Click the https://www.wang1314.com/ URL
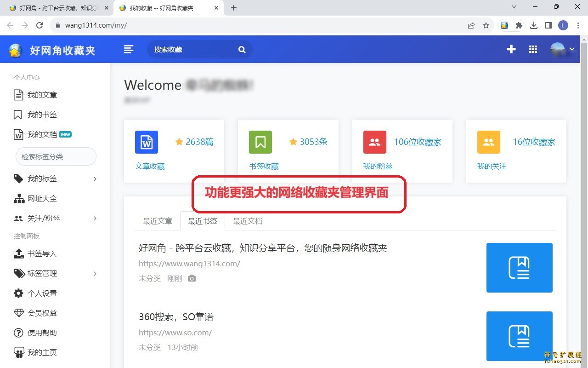This screenshot has width=588, height=368. (189, 264)
